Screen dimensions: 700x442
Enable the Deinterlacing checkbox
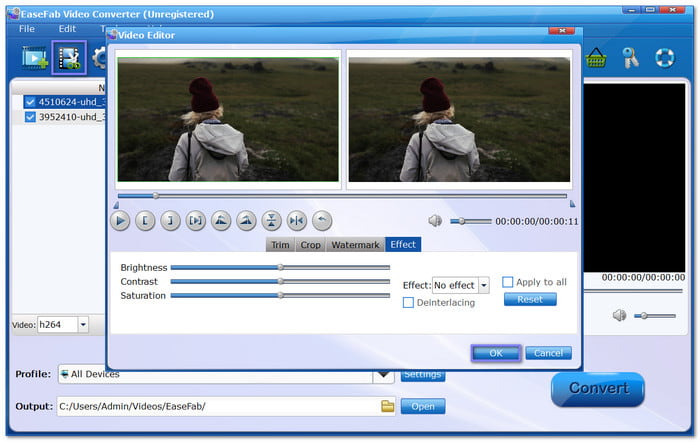[x=408, y=302]
